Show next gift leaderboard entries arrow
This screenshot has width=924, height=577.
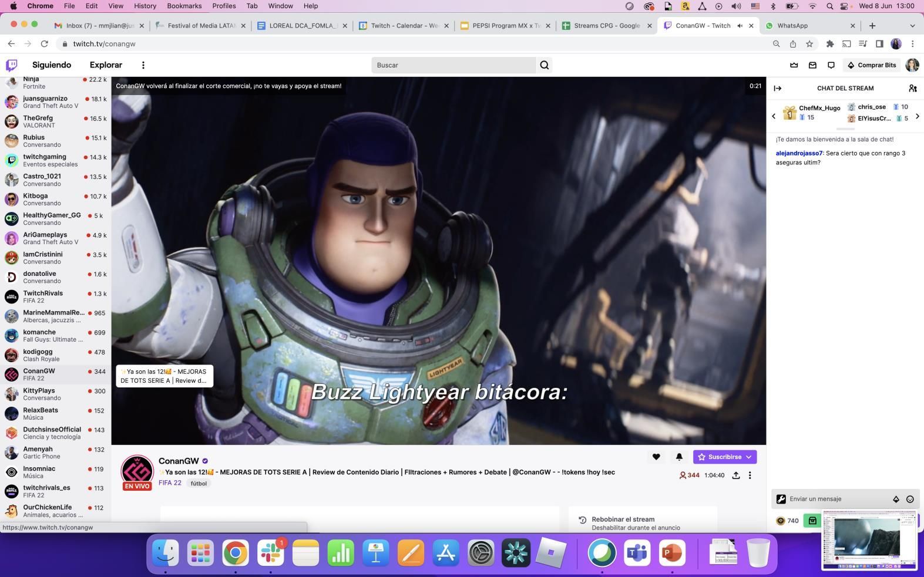(917, 116)
